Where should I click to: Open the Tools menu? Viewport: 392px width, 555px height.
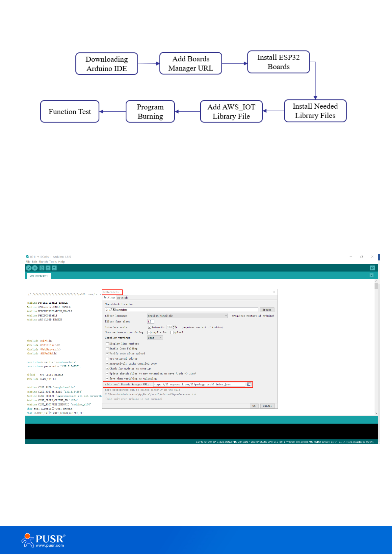click(53, 262)
